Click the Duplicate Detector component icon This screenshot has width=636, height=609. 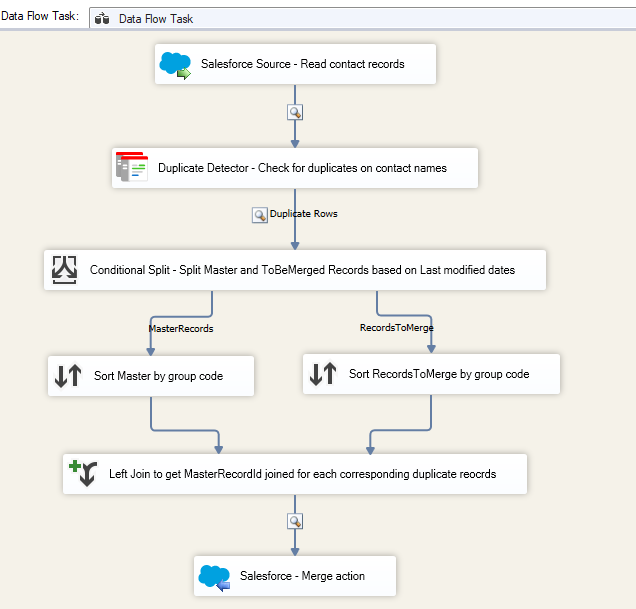coord(131,168)
